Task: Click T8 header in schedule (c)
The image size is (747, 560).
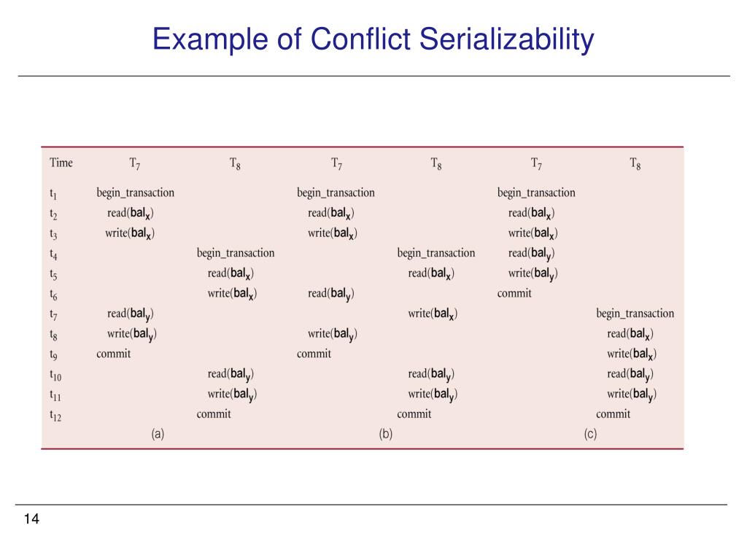Action: tap(635, 164)
